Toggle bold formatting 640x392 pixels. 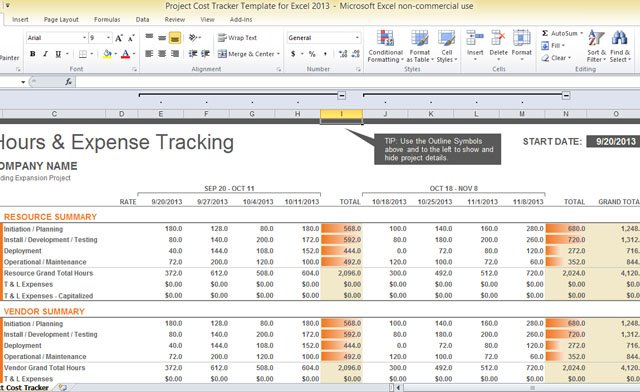click(33, 54)
